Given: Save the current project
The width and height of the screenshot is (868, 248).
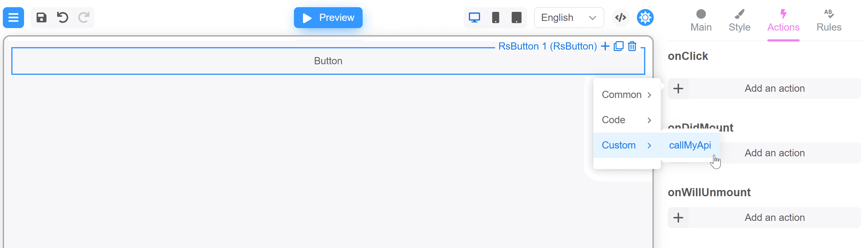Looking at the screenshot, I should (x=41, y=17).
